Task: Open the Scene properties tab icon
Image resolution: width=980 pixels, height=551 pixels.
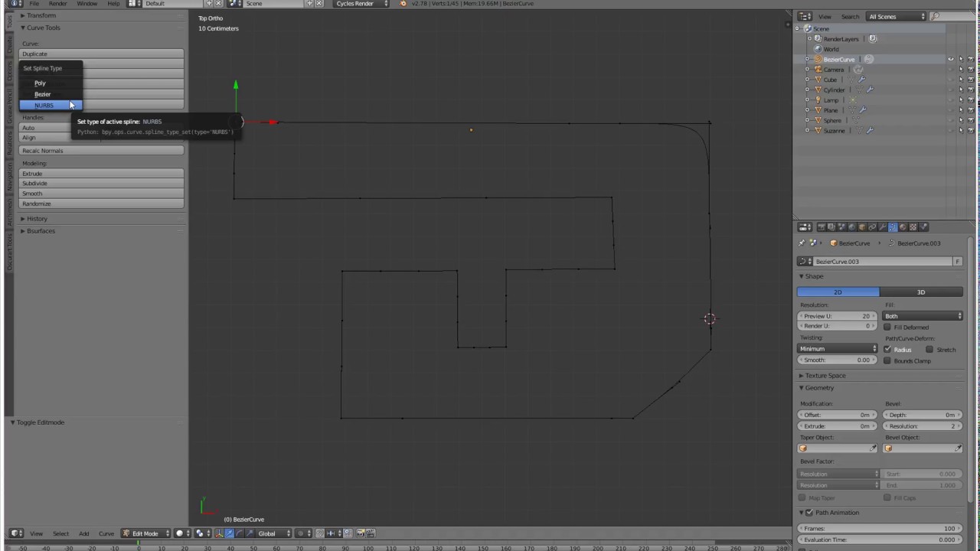Action: click(841, 227)
